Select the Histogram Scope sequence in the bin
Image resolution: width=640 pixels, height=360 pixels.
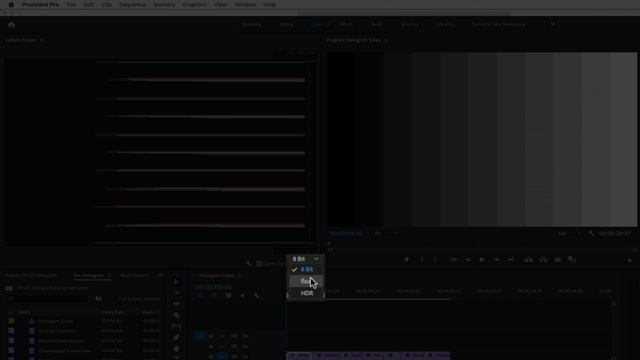(55, 321)
